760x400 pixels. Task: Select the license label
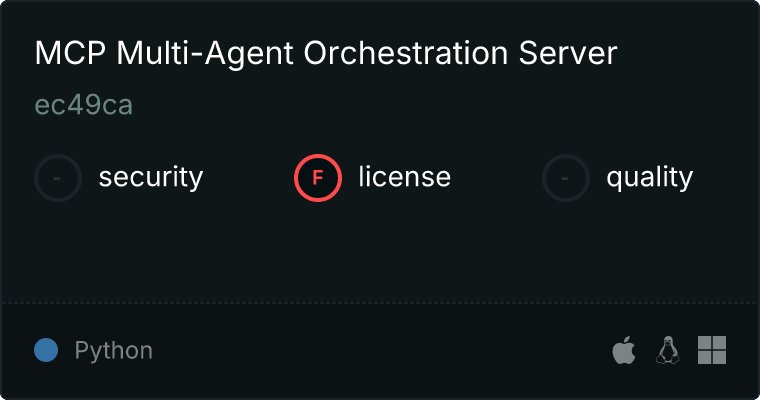click(x=404, y=178)
